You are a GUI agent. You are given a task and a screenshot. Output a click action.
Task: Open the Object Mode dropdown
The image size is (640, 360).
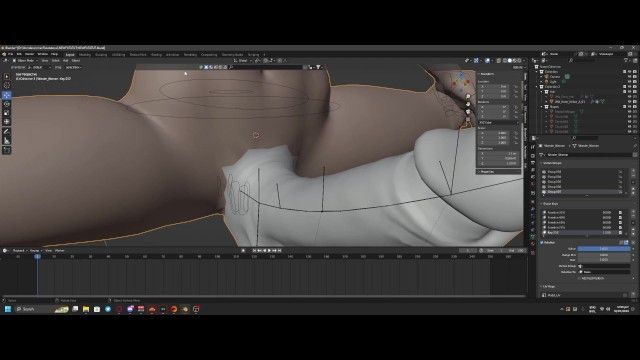pos(25,60)
